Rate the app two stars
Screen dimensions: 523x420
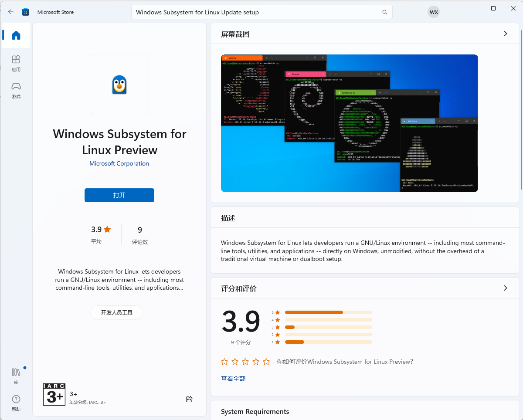tap(235, 362)
